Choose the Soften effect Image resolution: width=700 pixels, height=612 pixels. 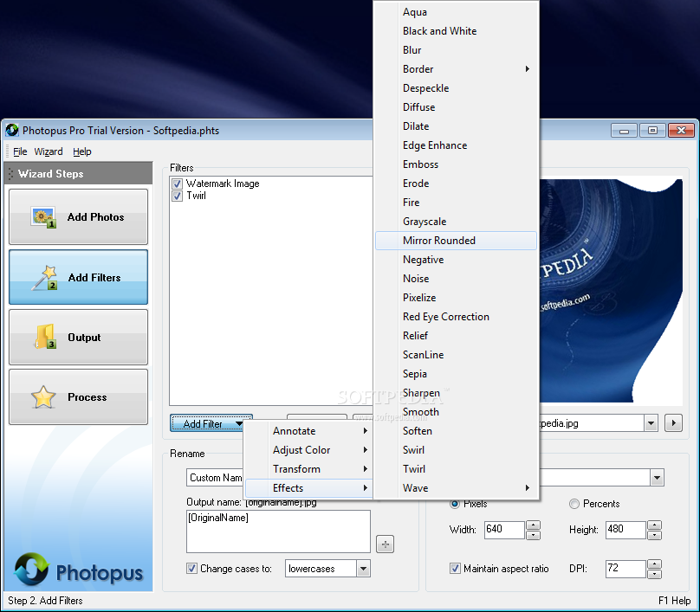pos(456,431)
